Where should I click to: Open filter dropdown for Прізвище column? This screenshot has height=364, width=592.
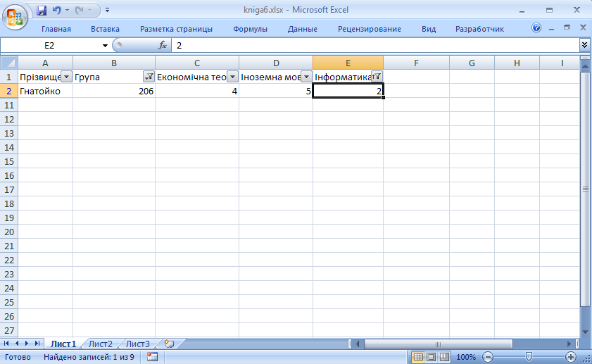coord(66,77)
